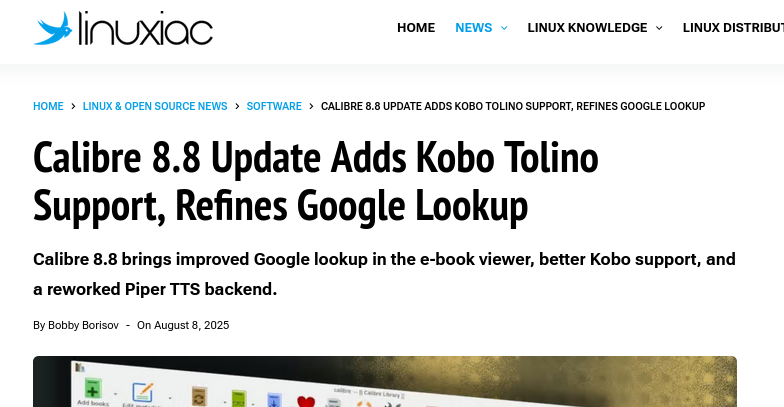Open the LINUX KNOWLEDGE menu item
This screenshot has height=407, width=784.
pos(587,28)
